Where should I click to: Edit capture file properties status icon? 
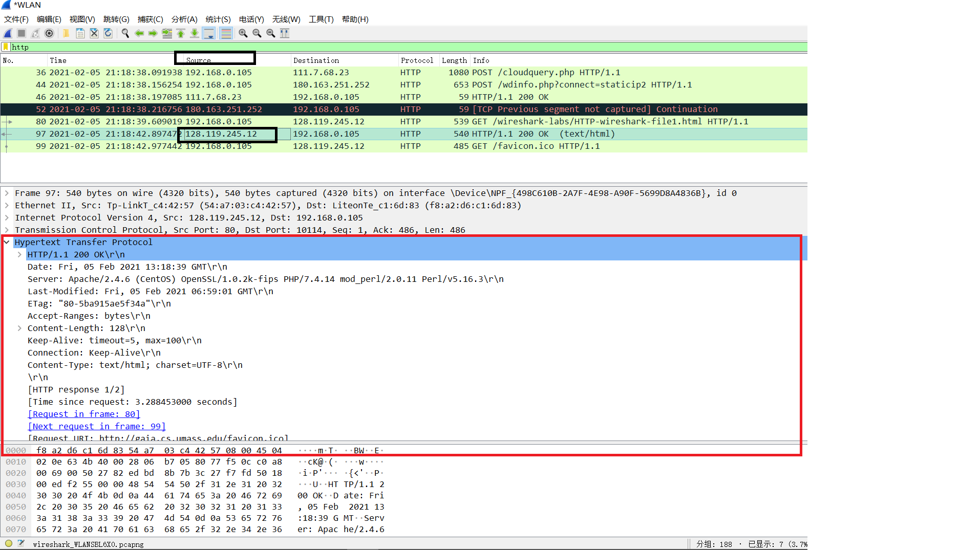(x=21, y=544)
